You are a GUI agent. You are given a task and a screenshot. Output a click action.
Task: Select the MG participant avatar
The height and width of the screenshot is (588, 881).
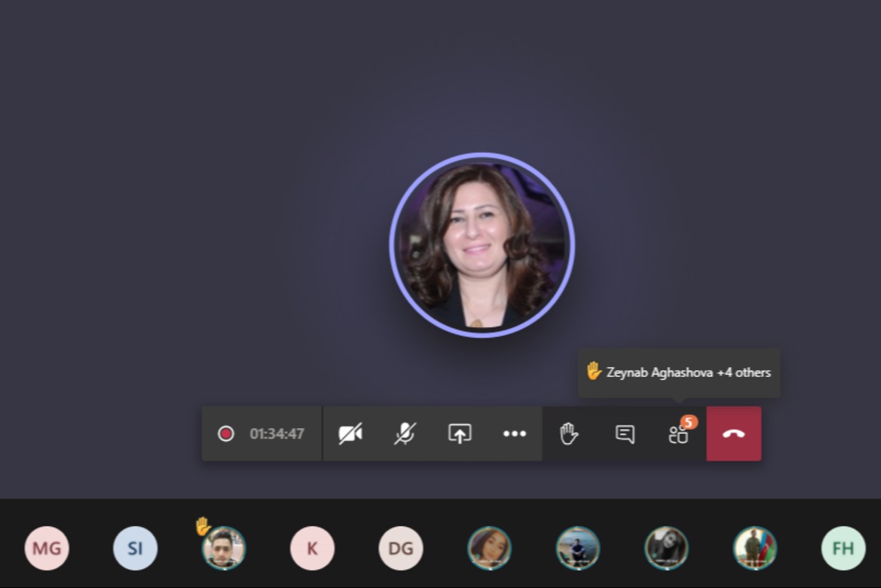pos(47,548)
